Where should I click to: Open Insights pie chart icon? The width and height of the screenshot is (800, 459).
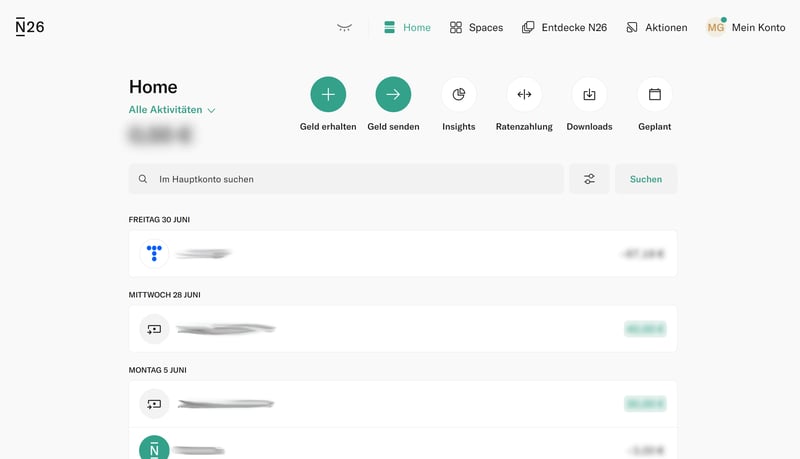point(459,94)
